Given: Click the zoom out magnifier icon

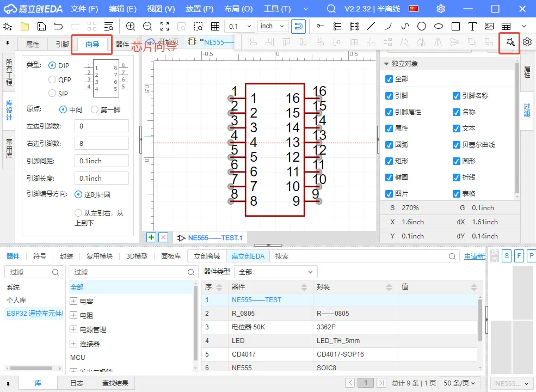Looking at the screenshot, I should click(147, 26).
